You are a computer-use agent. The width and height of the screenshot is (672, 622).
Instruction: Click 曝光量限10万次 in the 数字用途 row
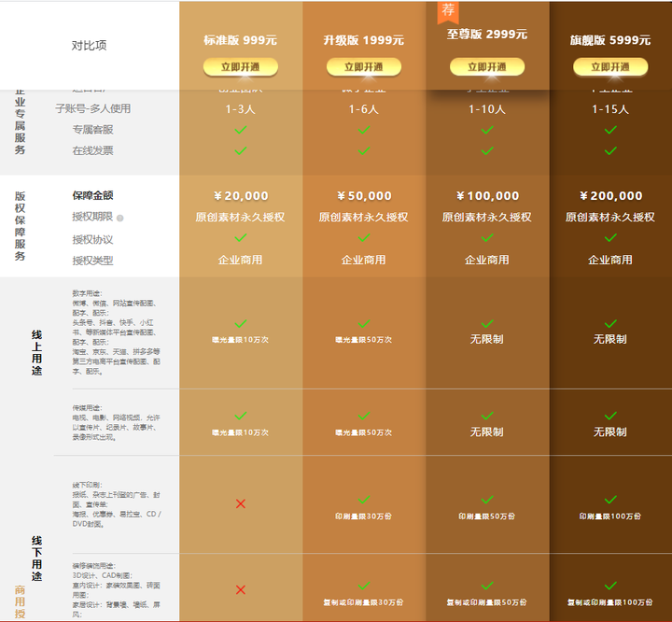pyautogui.click(x=241, y=340)
